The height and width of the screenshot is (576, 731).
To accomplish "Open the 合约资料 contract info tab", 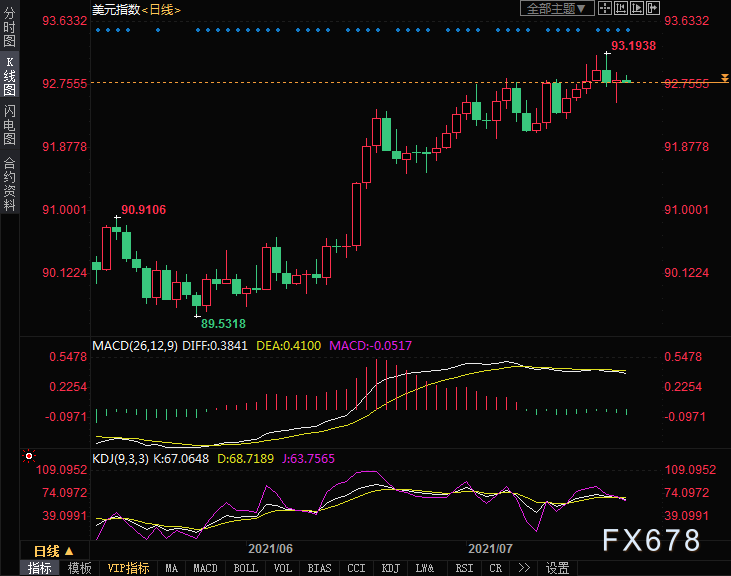I will pyautogui.click(x=9, y=184).
